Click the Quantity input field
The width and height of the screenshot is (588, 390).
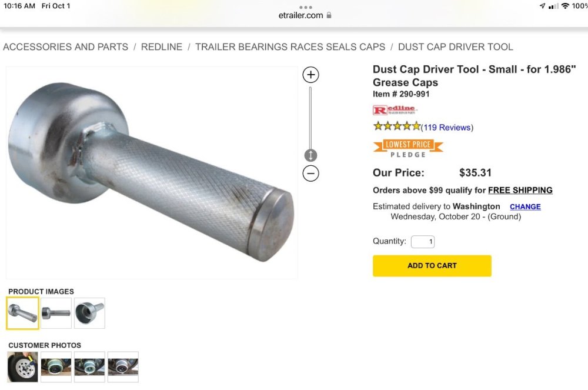[x=423, y=242]
